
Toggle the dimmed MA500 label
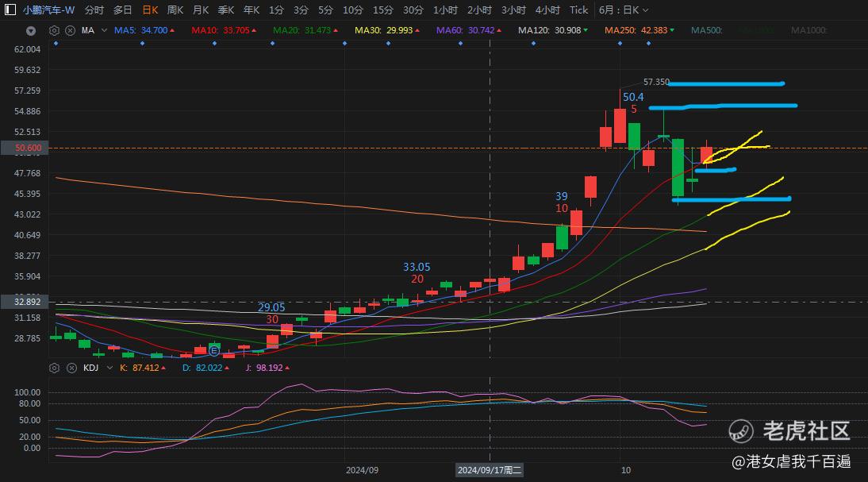tap(706, 30)
